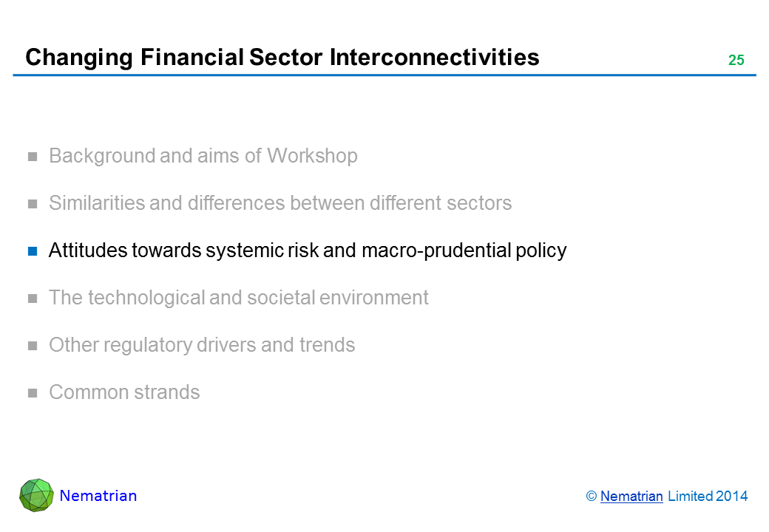Click the 'Limited 2014' copyright text
This screenshot has width=769, height=532.
coord(708,497)
